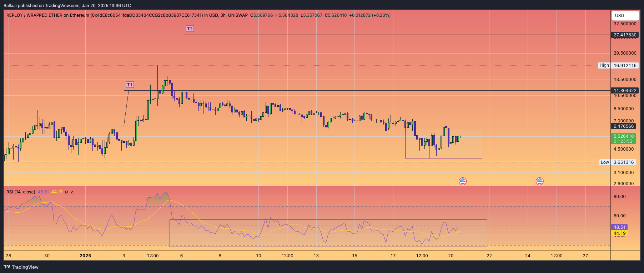Click the 27.417630 price level label
Viewport: 644px width, 273px height.
point(625,35)
